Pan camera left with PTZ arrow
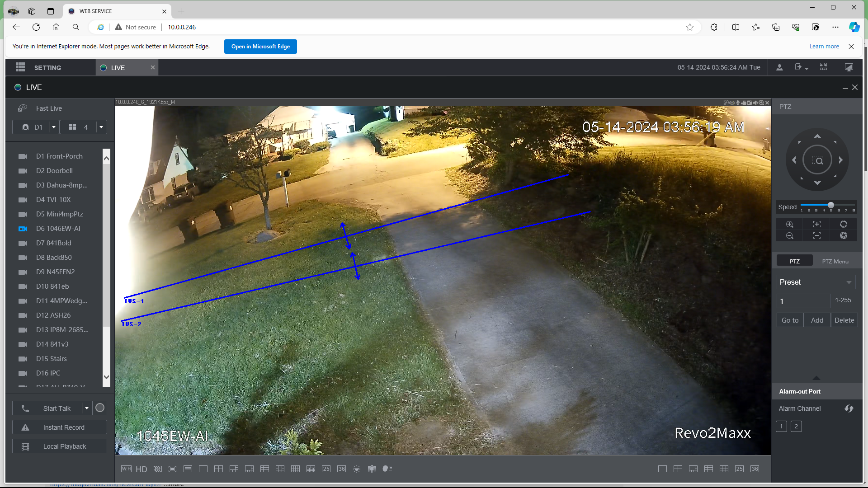This screenshot has width=868, height=488. point(794,160)
